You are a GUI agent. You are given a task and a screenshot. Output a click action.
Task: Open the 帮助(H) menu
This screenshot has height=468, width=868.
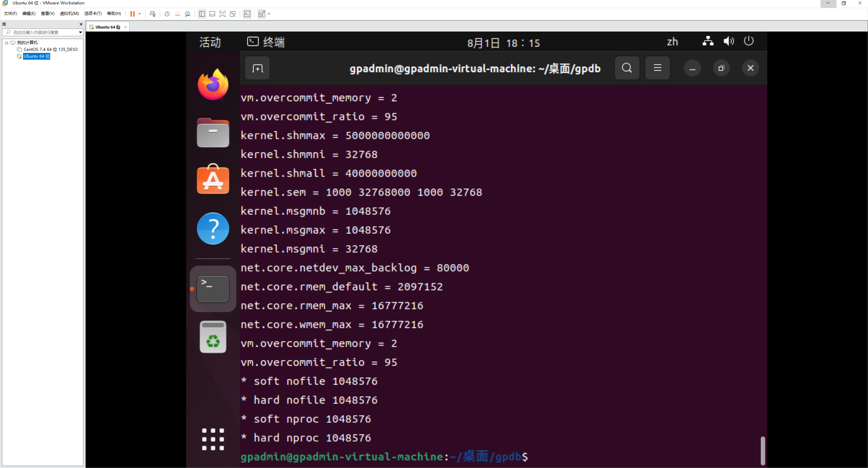(114, 14)
